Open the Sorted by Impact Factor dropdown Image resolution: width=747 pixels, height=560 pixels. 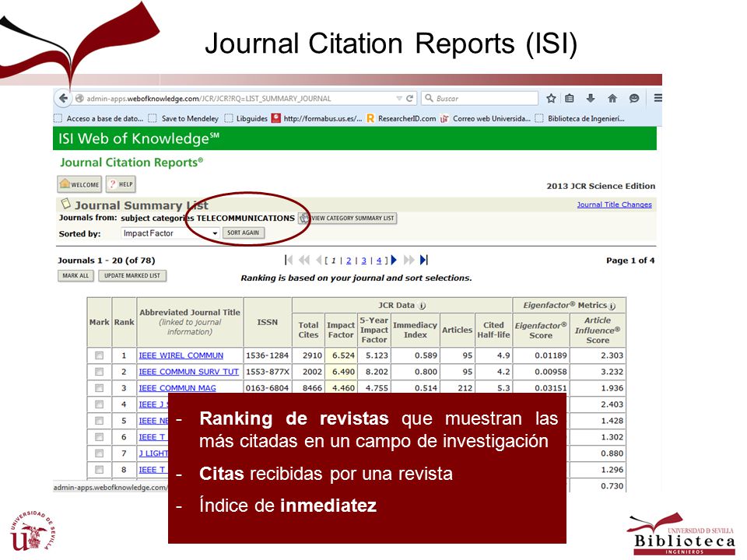click(170, 233)
